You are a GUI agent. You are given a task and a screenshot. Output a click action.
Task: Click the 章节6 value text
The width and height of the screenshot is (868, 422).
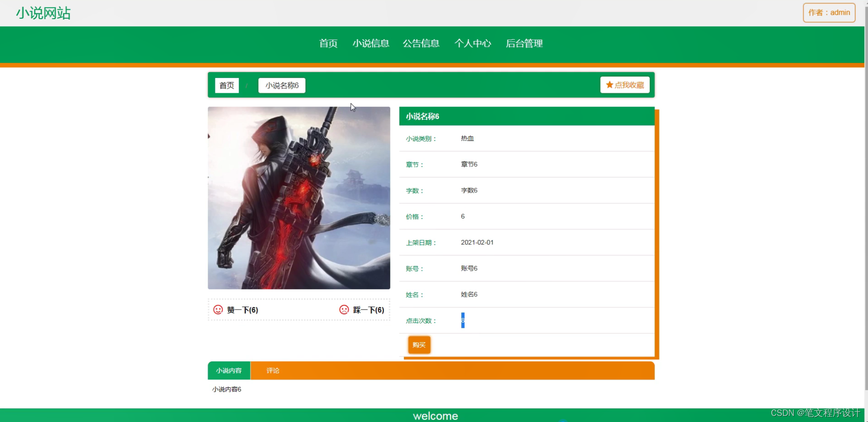[x=469, y=164]
